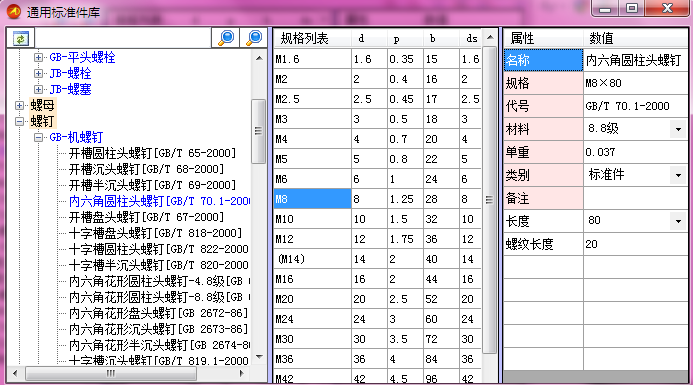
Task: Select 内六角花形圆柱头螺钉-8.8级 item
Action: [x=159, y=297]
